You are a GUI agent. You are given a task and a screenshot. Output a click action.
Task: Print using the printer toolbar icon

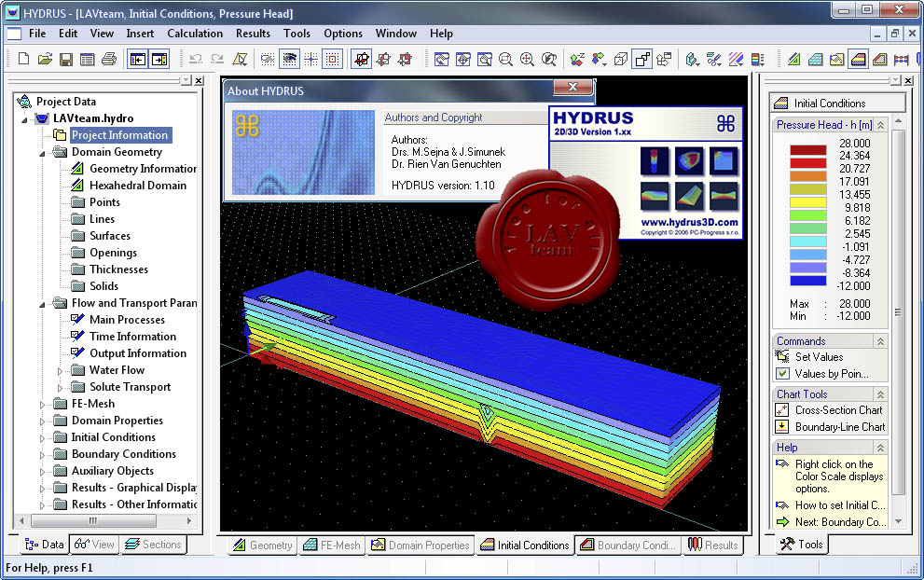109,59
